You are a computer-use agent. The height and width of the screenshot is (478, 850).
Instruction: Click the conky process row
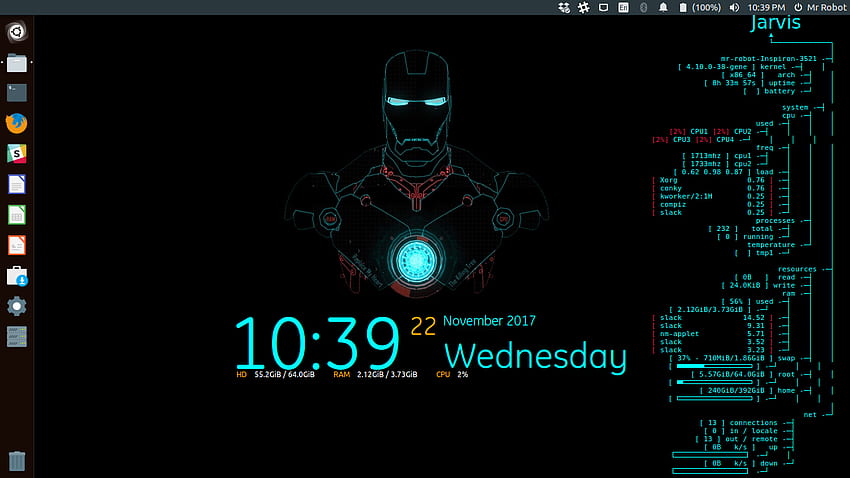click(x=712, y=188)
